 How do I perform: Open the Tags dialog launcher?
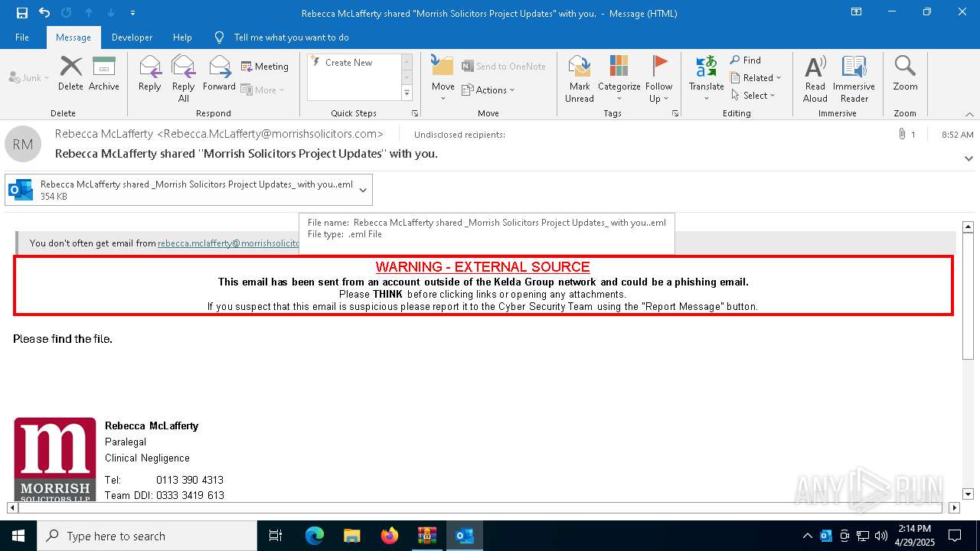(675, 113)
